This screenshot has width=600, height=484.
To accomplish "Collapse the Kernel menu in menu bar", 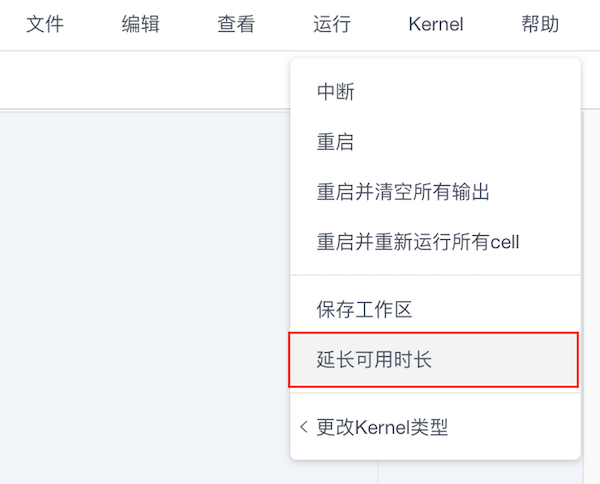I will coord(436,24).
